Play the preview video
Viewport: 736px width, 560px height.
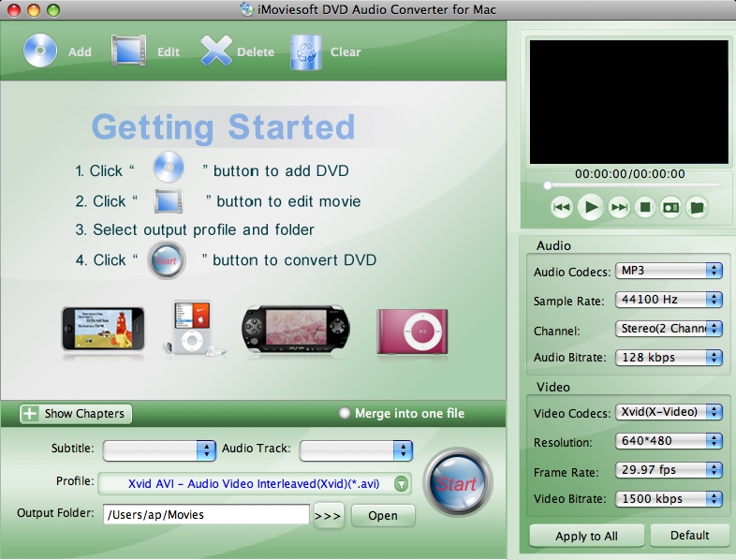pyautogui.click(x=590, y=207)
